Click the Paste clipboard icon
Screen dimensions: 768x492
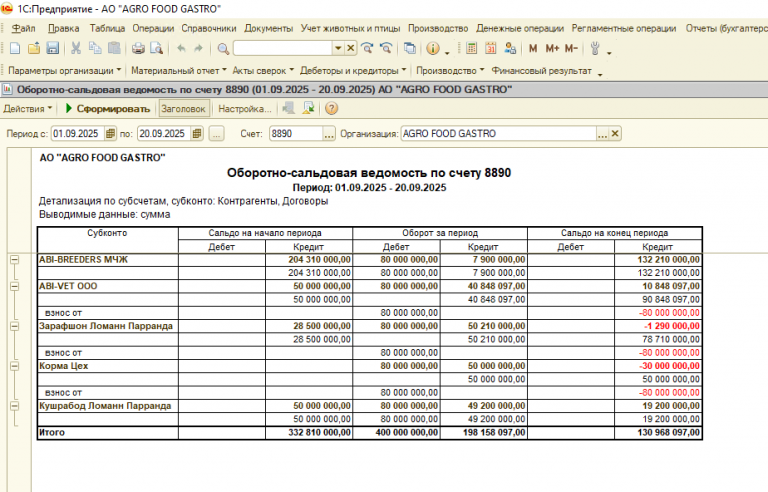(x=114, y=48)
